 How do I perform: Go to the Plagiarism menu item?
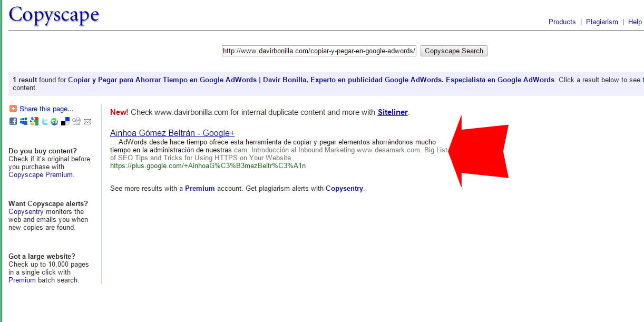[x=602, y=22]
